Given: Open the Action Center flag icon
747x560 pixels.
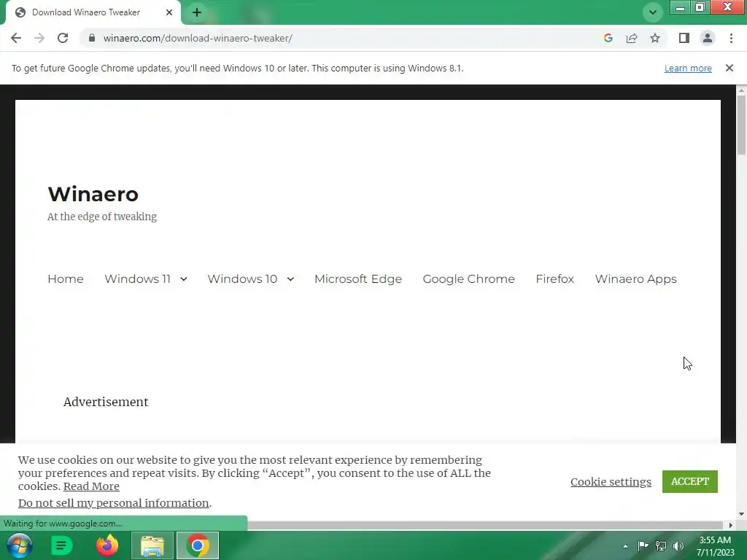Looking at the screenshot, I should click(643, 546).
